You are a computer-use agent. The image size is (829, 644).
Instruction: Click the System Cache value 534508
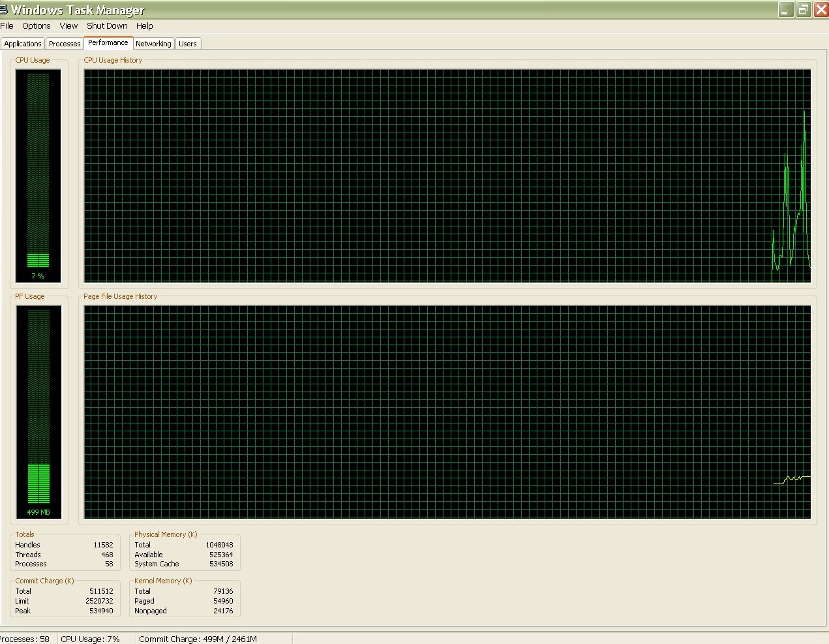pos(221,564)
